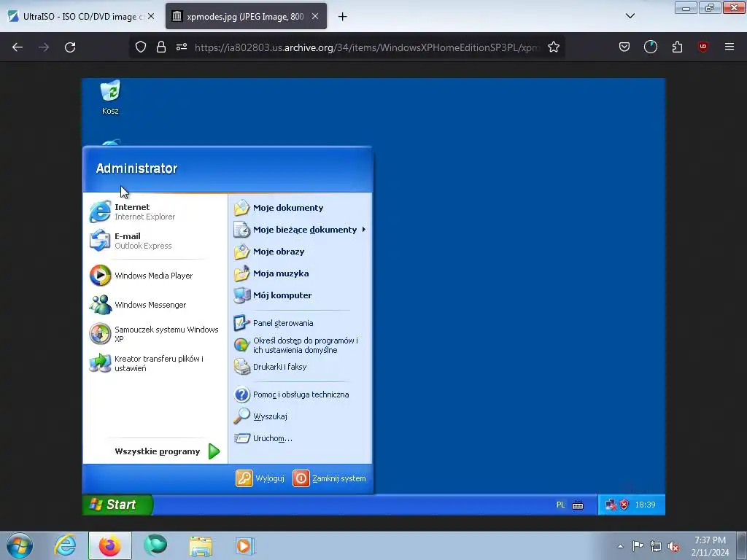Bookmark this page with the star

tap(553, 47)
